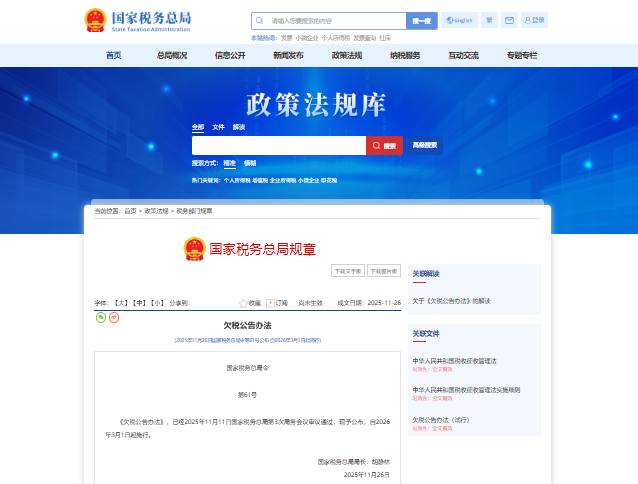Click the national emblem beside 国家税务总局规章
This screenshot has height=484, width=638.
click(x=194, y=249)
